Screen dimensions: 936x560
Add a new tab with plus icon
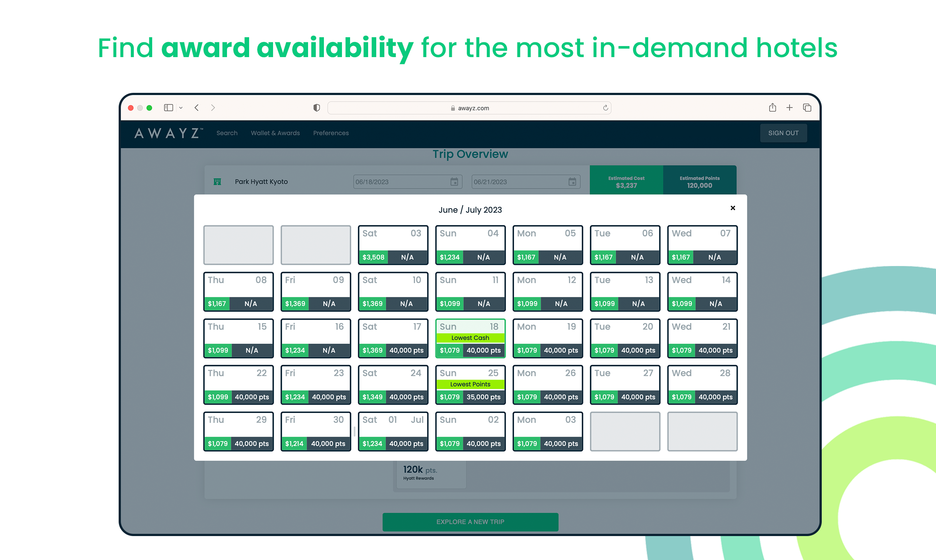[790, 108]
